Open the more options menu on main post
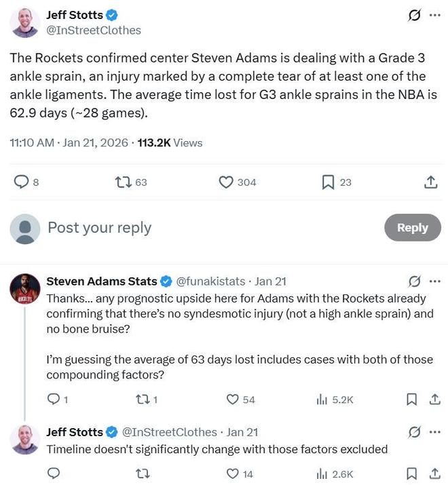 click(434, 15)
